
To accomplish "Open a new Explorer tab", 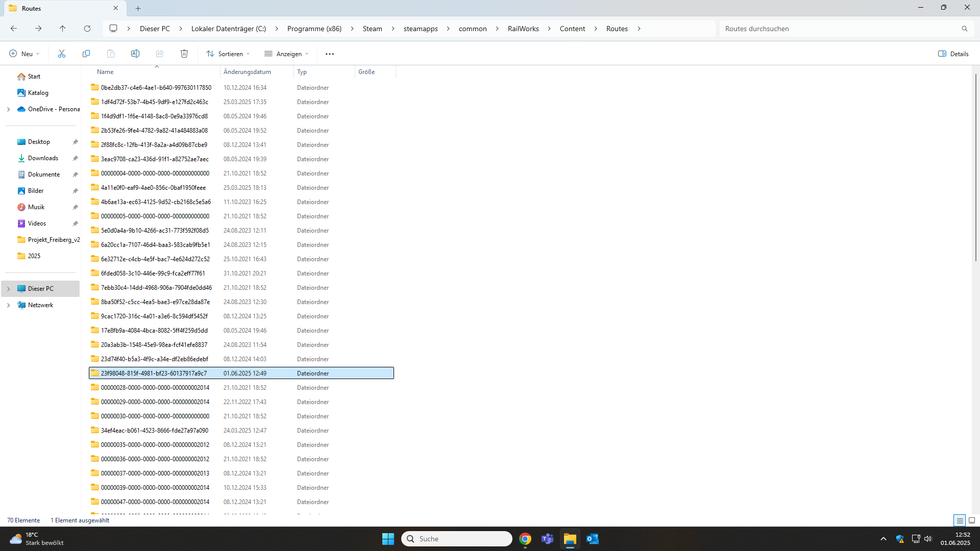I will point(138,8).
